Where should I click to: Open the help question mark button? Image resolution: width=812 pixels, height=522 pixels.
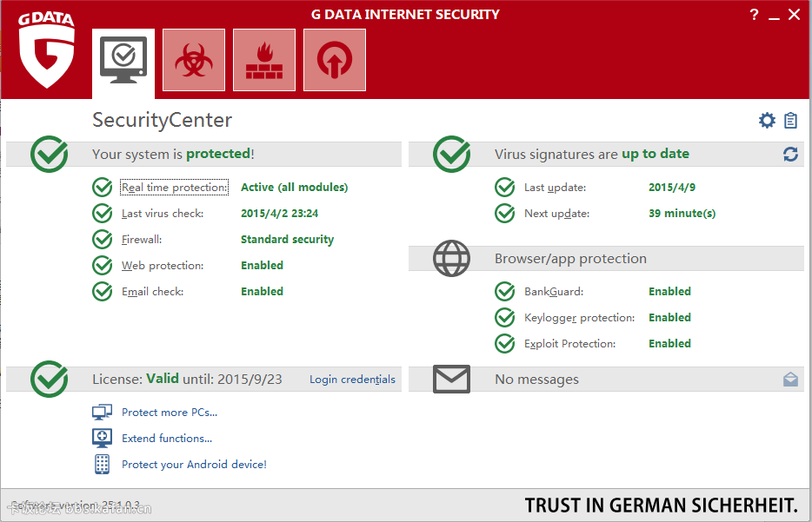click(753, 15)
